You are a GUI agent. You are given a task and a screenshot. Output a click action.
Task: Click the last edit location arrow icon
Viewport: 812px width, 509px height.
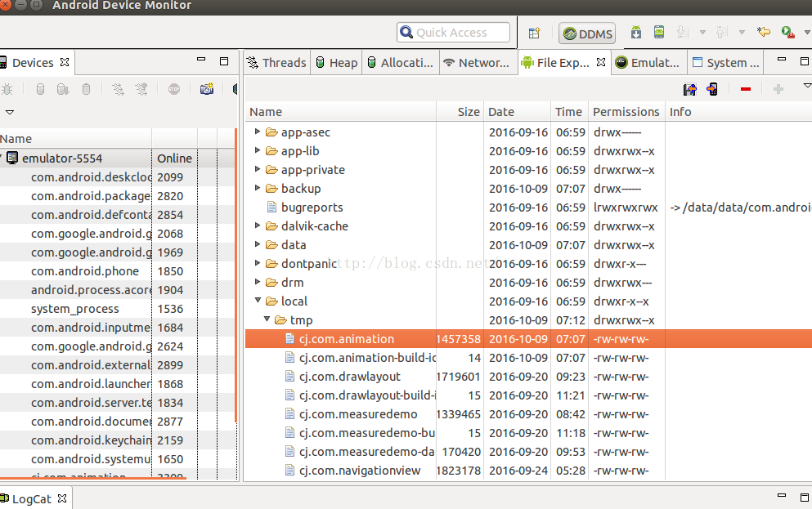(764, 33)
